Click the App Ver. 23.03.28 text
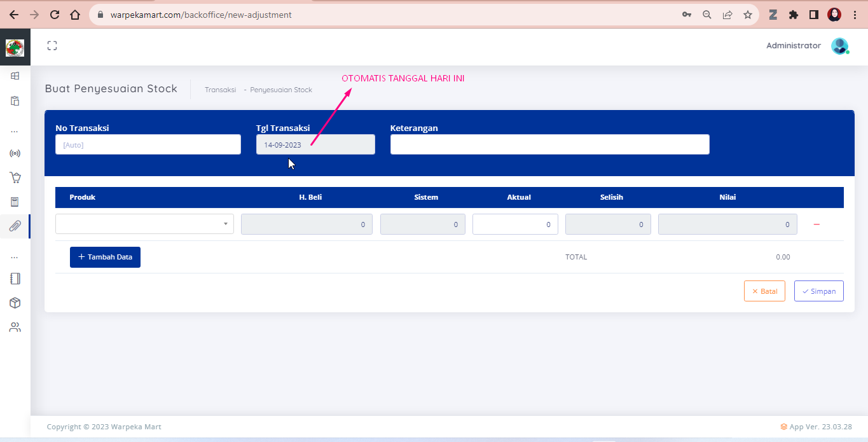868x442 pixels. click(820, 427)
